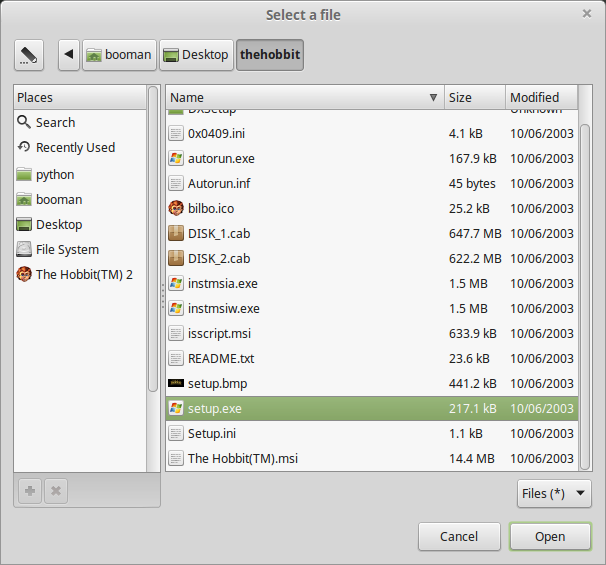Click the setup.exe Windows icon
Screen dimensions: 606x565
pos(176,408)
